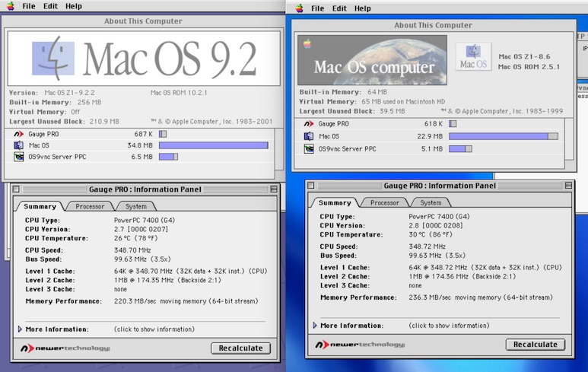The image size is (588, 372).
Task: Click Largest Unused Block '39.5 MB' value
Action: coord(393,111)
